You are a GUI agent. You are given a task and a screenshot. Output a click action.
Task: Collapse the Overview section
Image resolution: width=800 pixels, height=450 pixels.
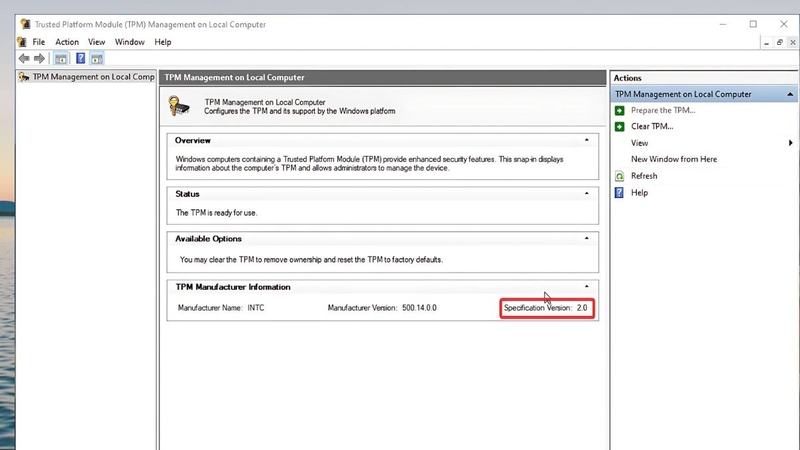point(587,140)
